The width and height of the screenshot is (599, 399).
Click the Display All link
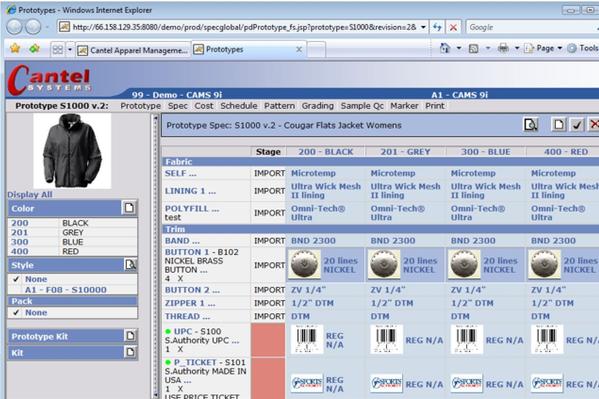coord(30,194)
